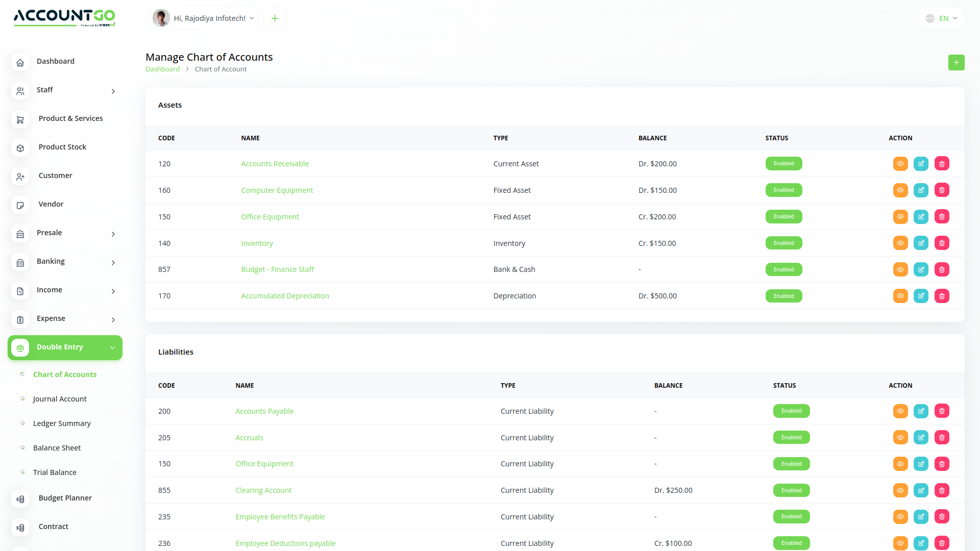Click the Dashboard home icon in sidebar
Viewport: 980px width, 551px height.
coord(20,62)
